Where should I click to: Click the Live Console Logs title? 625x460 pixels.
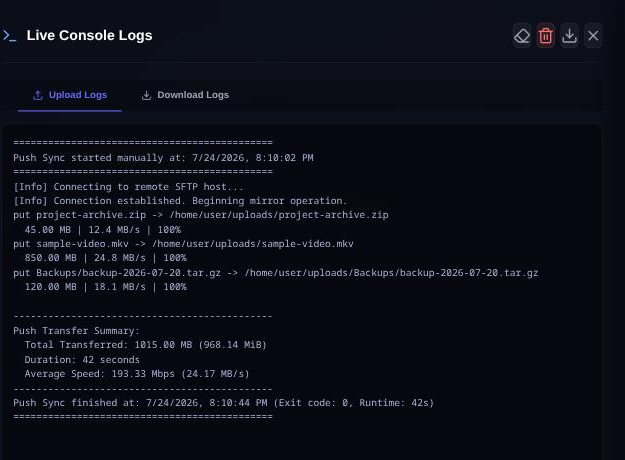tap(89, 35)
